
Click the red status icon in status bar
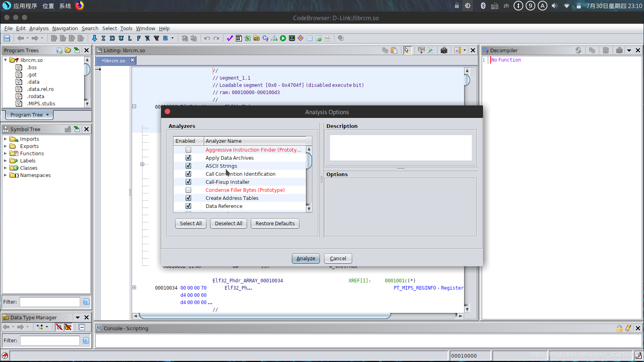(x=5, y=356)
